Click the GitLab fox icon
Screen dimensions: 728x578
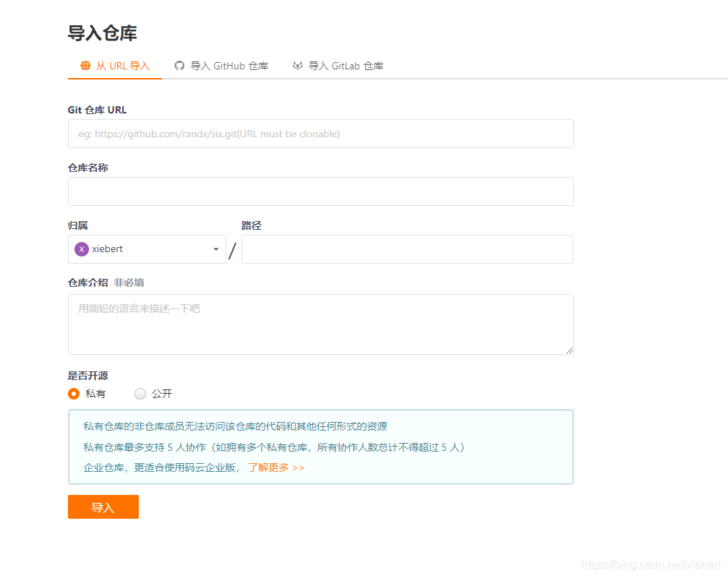click(298, 66)
